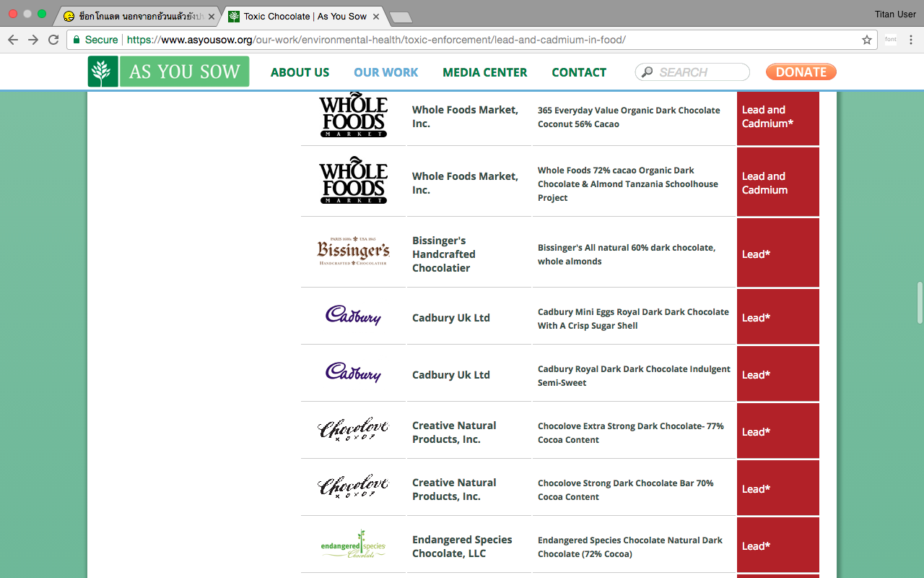Switch to the Toxic Chocolate tab
This screenshot has height=578, width=924.
click(x=303, y=16)
